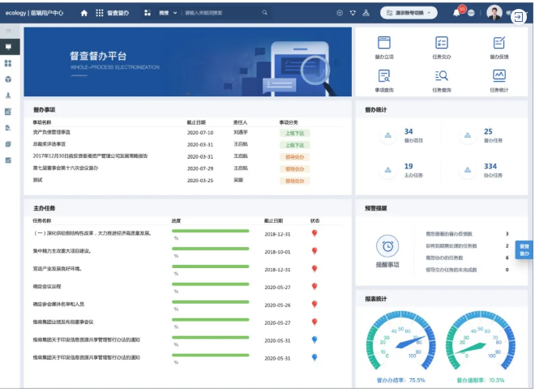Click the home icon in top bar
535x392 pixels.
pos(84,13)
